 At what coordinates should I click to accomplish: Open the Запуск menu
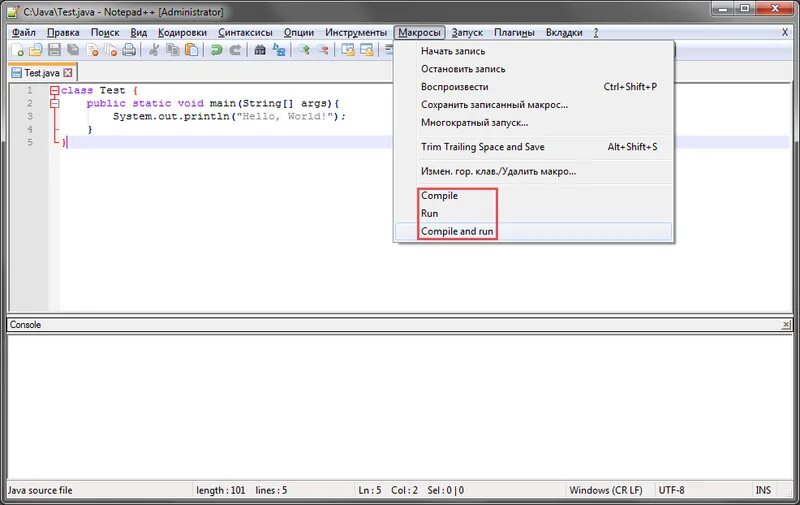pos(467,33)
